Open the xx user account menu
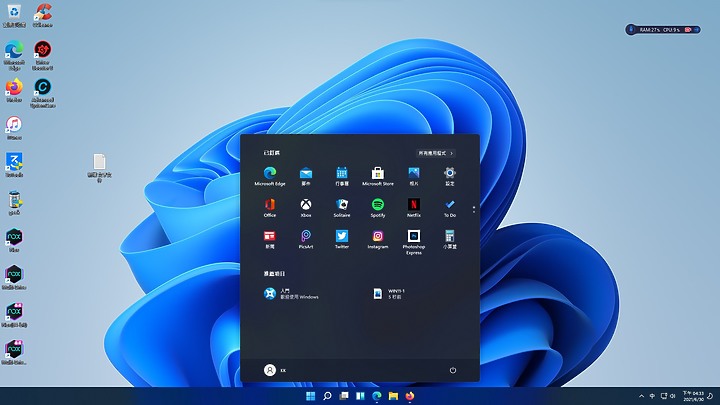The width and height of the screenshot is (720, 405). tap(275, 370)
